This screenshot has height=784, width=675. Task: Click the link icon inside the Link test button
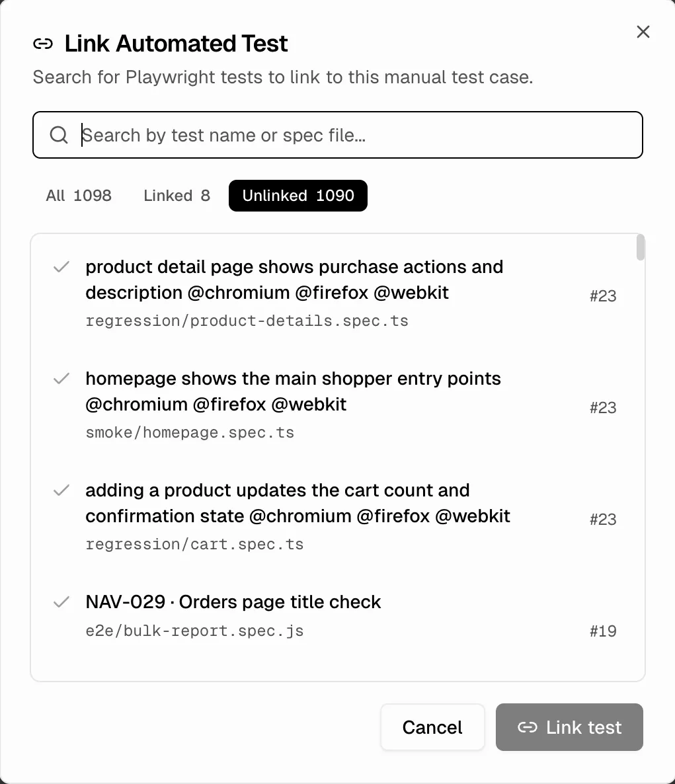point(527,727)
